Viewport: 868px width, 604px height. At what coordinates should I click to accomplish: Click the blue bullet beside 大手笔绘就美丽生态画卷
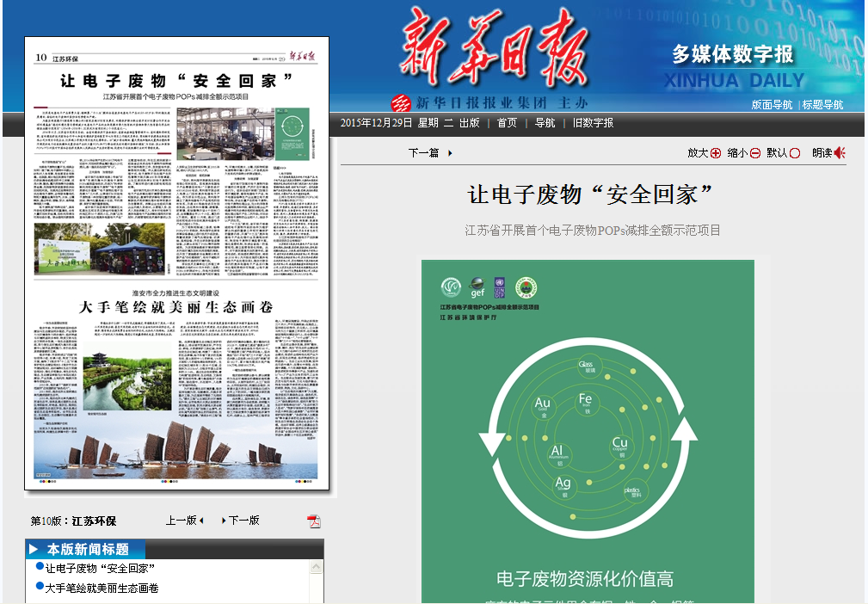point(40,586)
